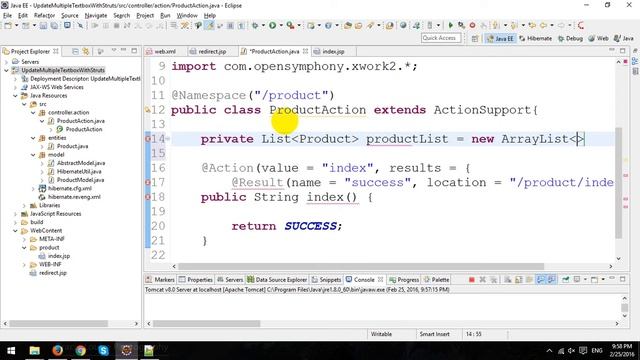Open the File menu
This screenshot has width=640, height=360.
[7, 16]
